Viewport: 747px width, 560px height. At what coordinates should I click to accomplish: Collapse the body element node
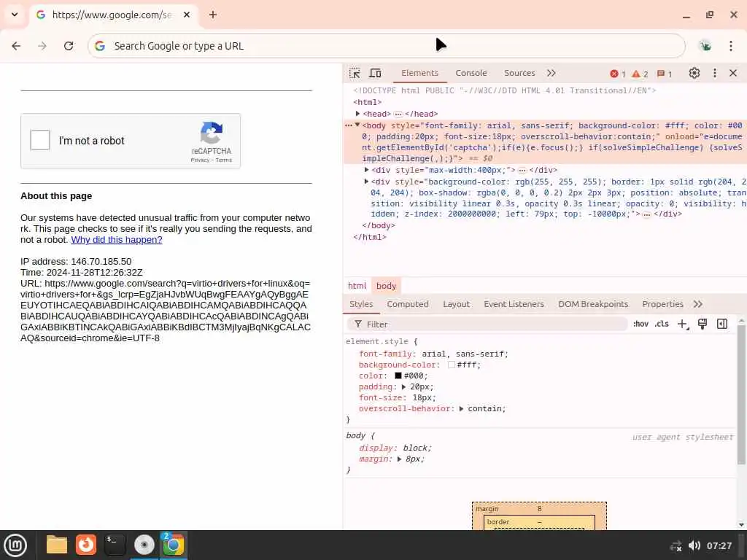(x=357, y=125)
